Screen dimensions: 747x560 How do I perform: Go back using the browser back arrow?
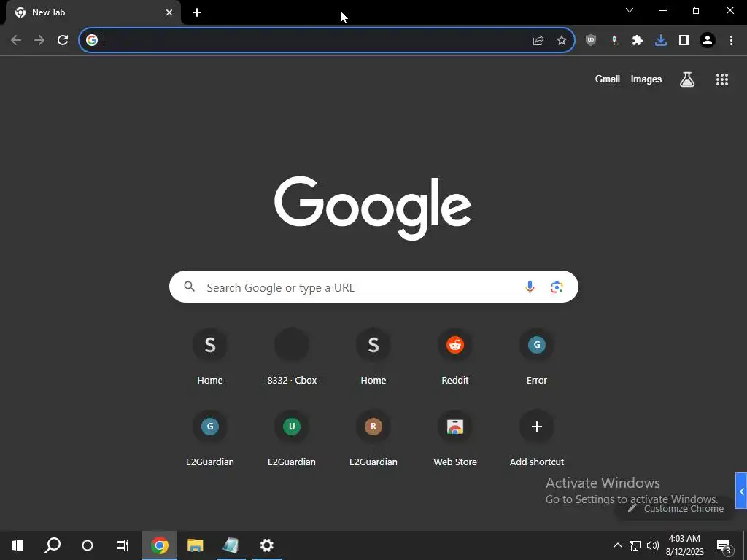[16, 40]
